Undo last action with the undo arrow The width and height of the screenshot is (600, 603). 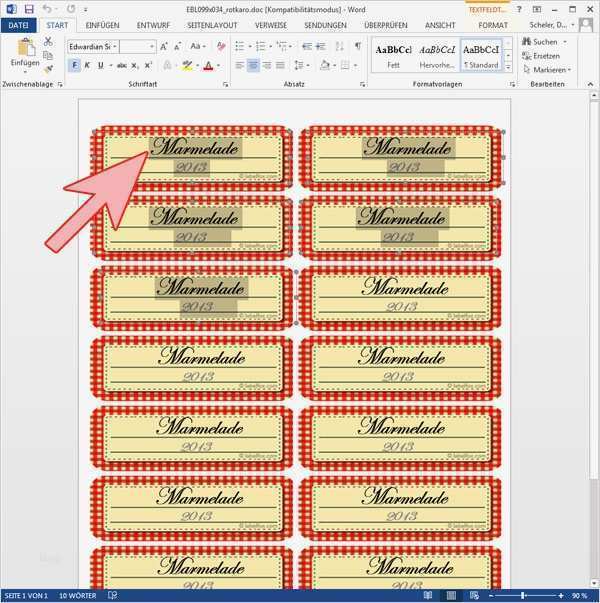point(47,9)
